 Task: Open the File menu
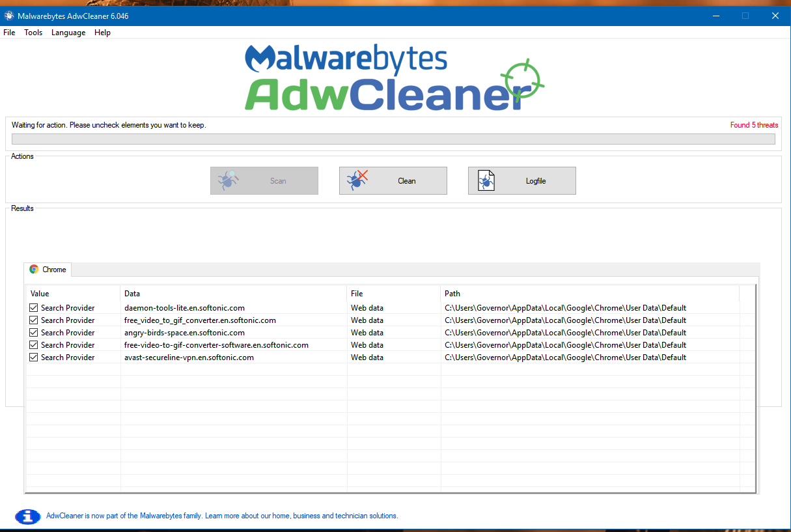pyautogui.click(x=9, y=33)
